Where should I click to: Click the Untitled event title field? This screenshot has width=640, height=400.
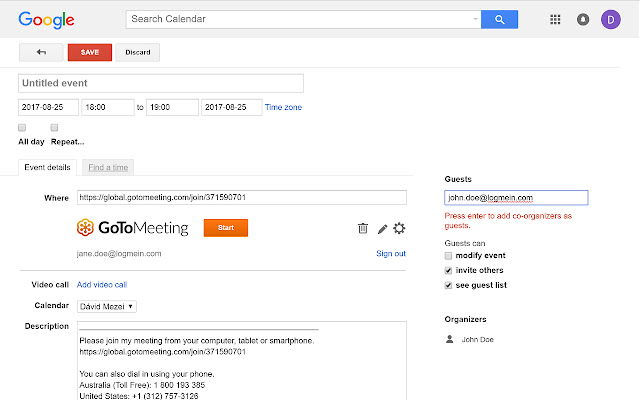coord(161,84)
